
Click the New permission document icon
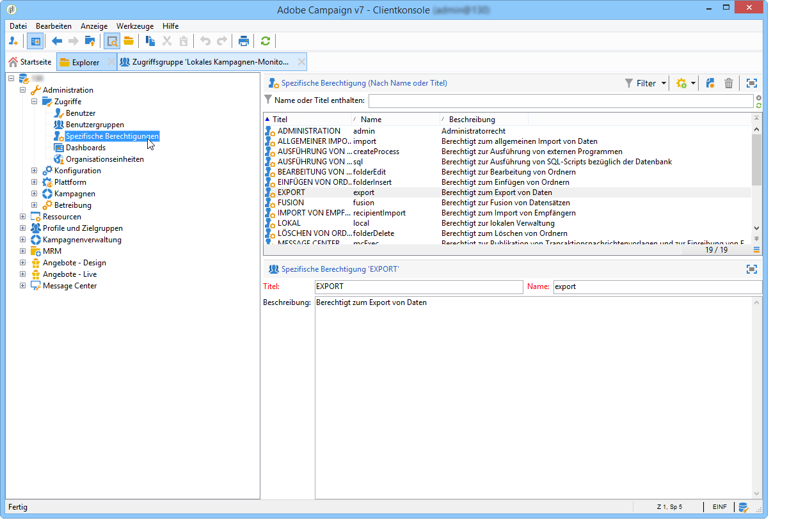[710, 83]
